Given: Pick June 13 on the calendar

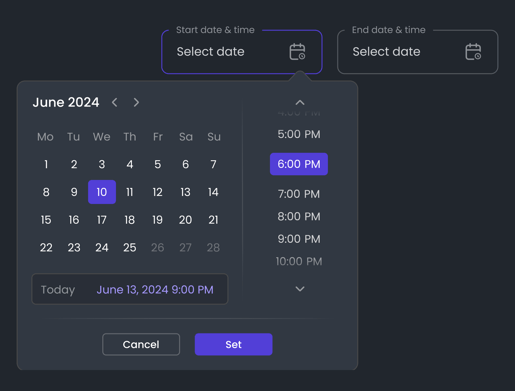Looking at the screenshot, I should pos(185,192).
